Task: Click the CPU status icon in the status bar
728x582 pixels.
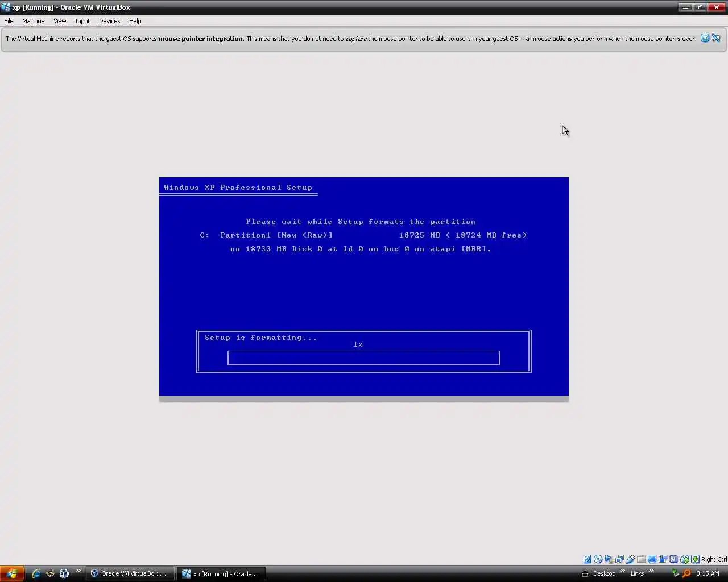Action: pyautogui.click(x=673, y=559)
